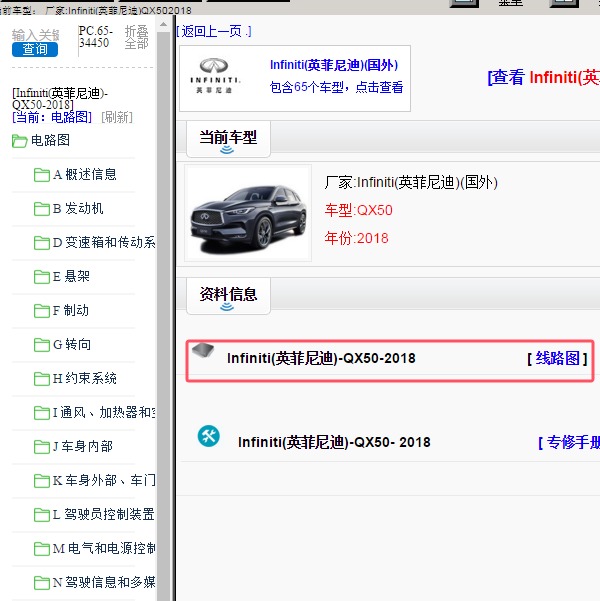Open the M 电气和电源控制 folder icon
This screenshot has height=601, width=600.
pyautogui.click(x=41, y=548)
